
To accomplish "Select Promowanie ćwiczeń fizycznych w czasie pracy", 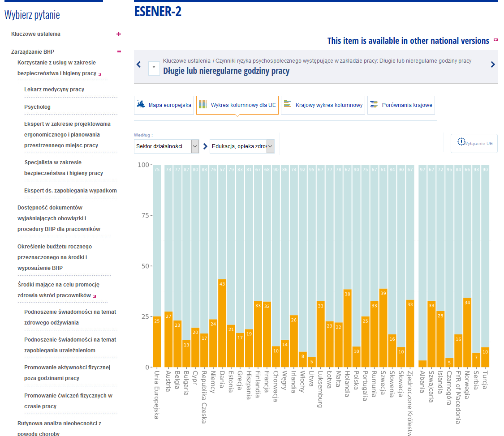I will tap(68, 401).
